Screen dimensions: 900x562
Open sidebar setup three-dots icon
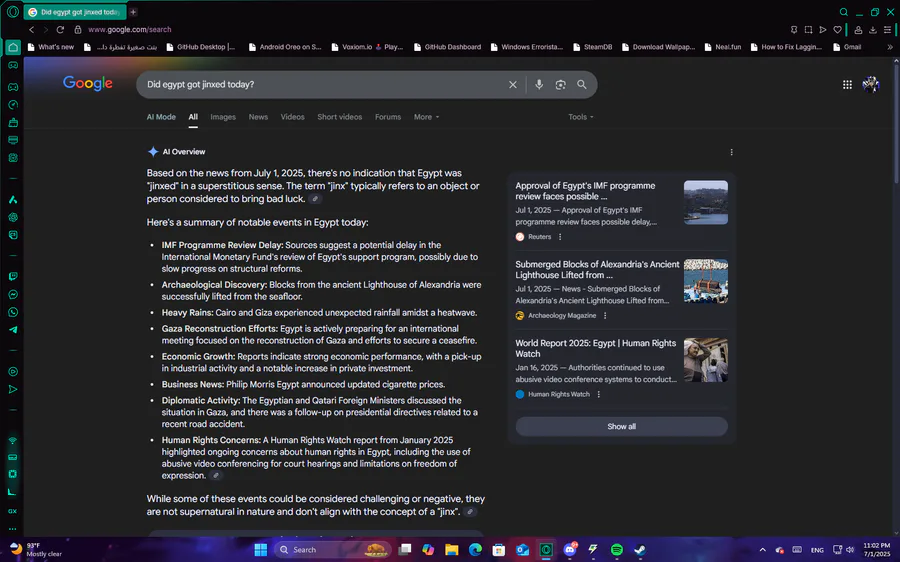pyautogui.click(x=13, y=529)
